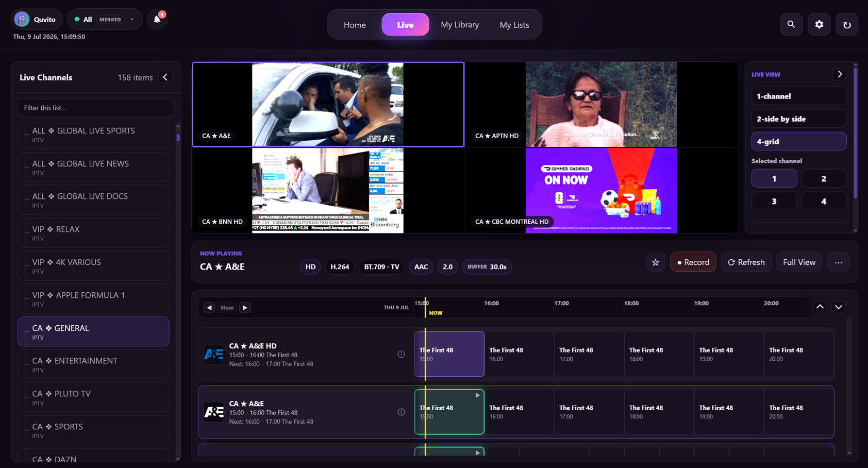Select VIP ❖ 4K VARIOUS category
868x468 pixels.
93,266
